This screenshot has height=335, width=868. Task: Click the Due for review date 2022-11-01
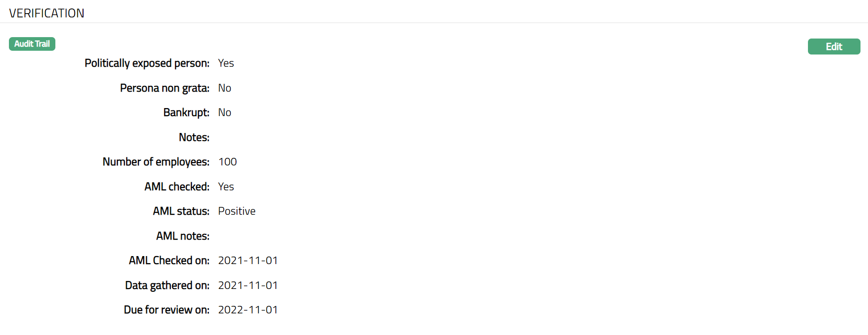click(248, 310)
